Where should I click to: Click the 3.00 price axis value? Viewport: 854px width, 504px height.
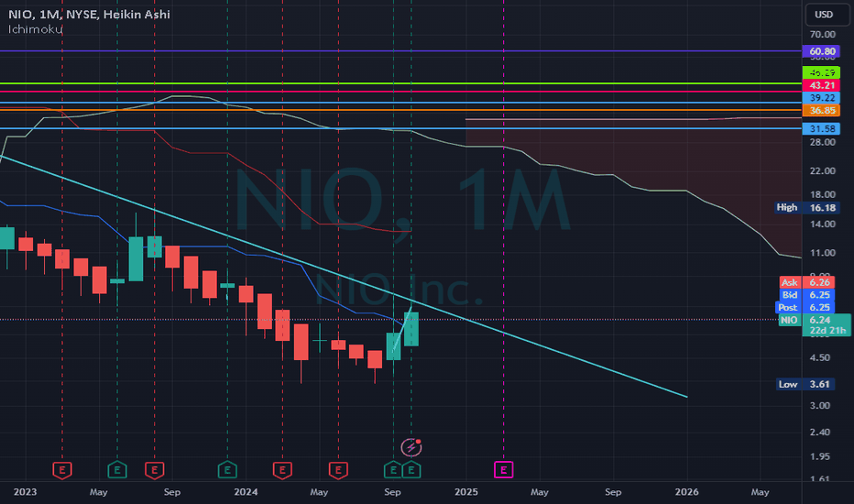[820, 406]
